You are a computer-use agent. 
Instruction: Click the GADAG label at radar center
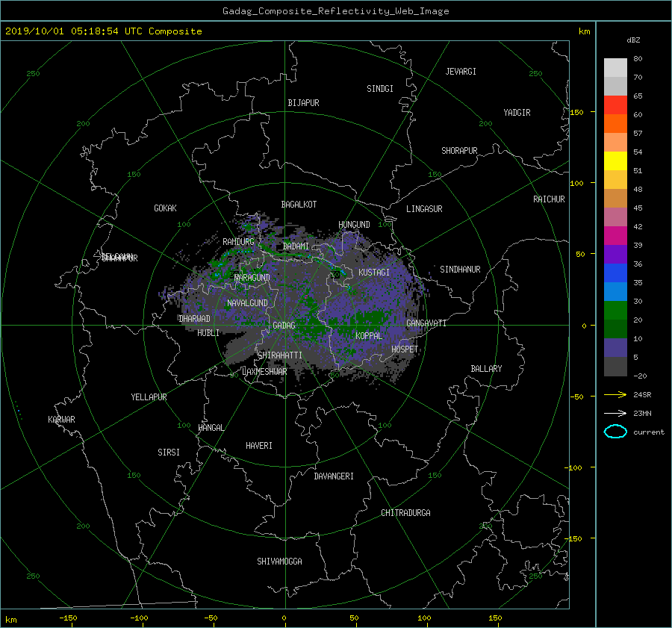[284, 326]
